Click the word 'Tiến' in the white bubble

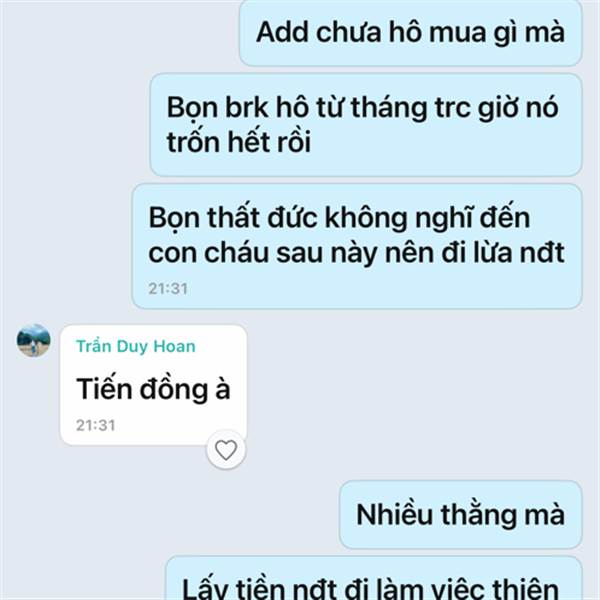[104, 389]
